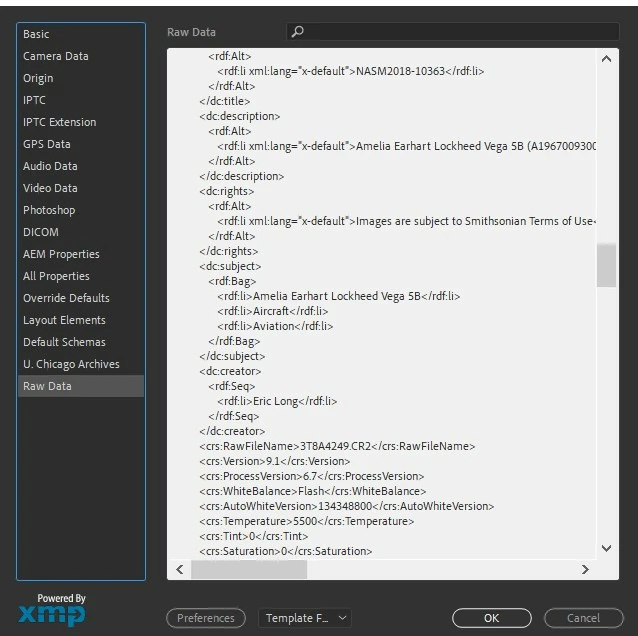Click the vertical scrollbar thumb
Screen dimensions: 638x636
pos(606,265)
